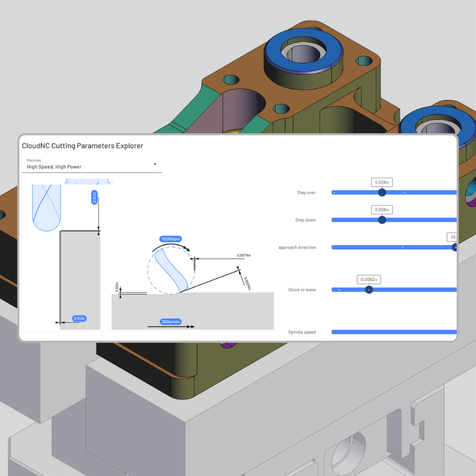Click the 283in/min feed rate label

coord(170,322)
